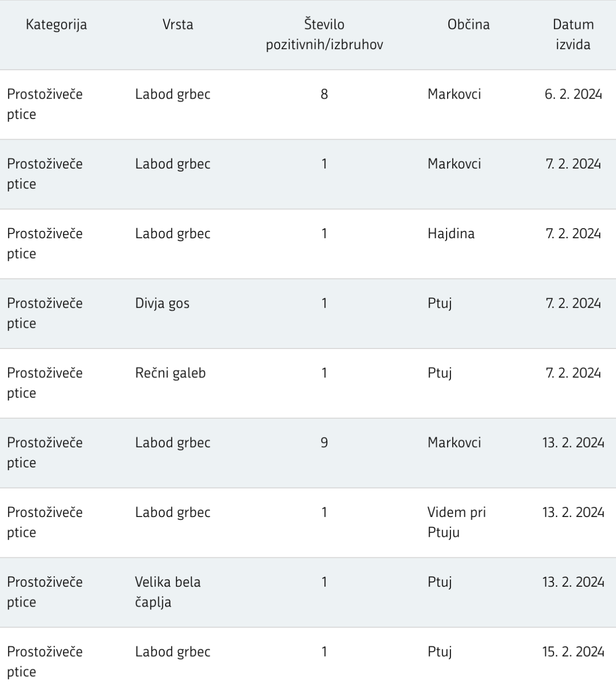Click Ptuj in the Divja gos row
The height and width of the screenshot is (696, 616).
439,303
